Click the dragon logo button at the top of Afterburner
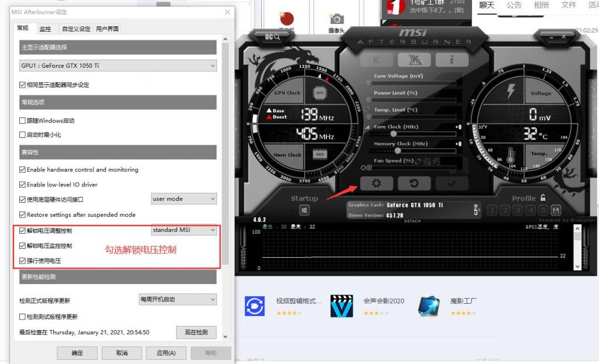Image resolution: width=599 pixels, height=364 pixels. (414, 60)
